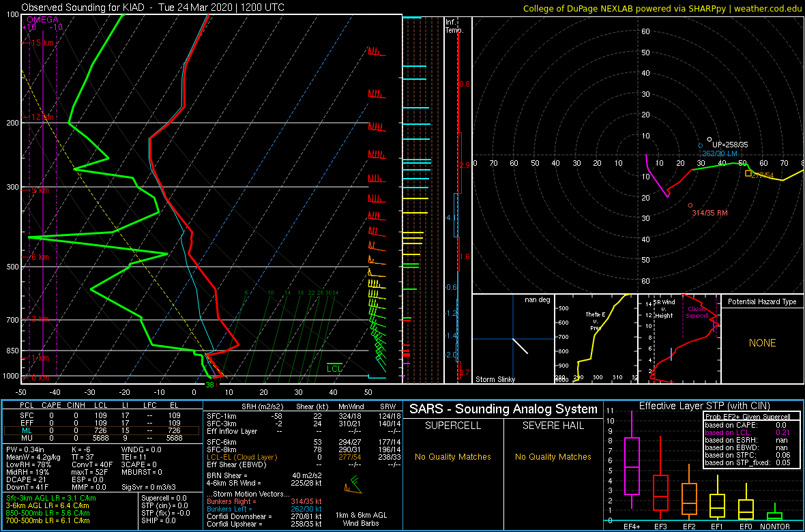Screen dimensions: 805x532
Task: Click the surface dewpoint value 38
Action: point(209,384)
